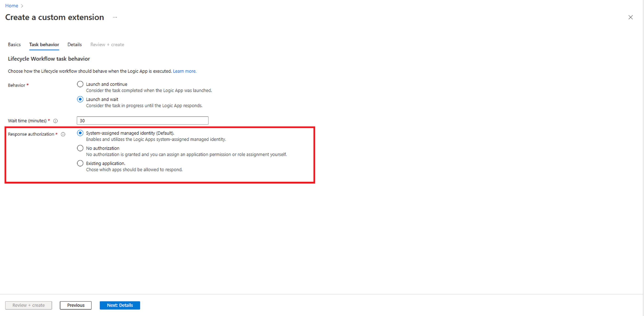Click the Home breadcrumb link
This screenshot has height=316, width=644.
click(12, 5)
